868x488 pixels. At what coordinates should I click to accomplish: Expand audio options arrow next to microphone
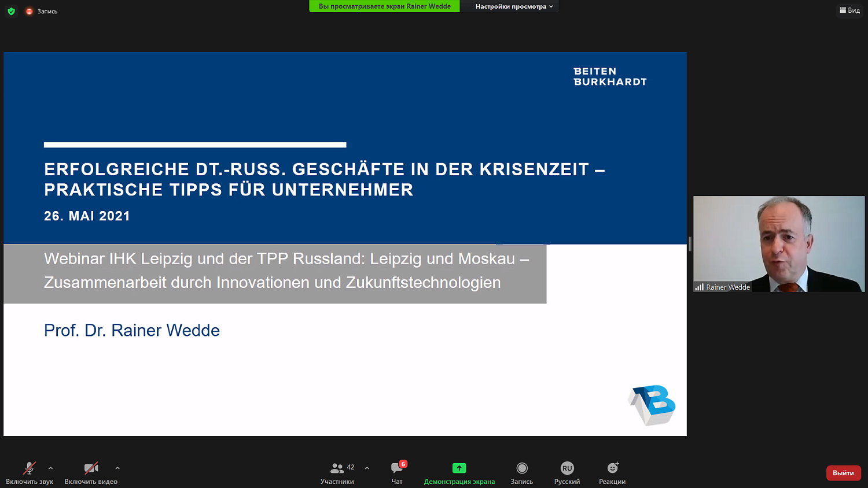(x=51, y=468)
